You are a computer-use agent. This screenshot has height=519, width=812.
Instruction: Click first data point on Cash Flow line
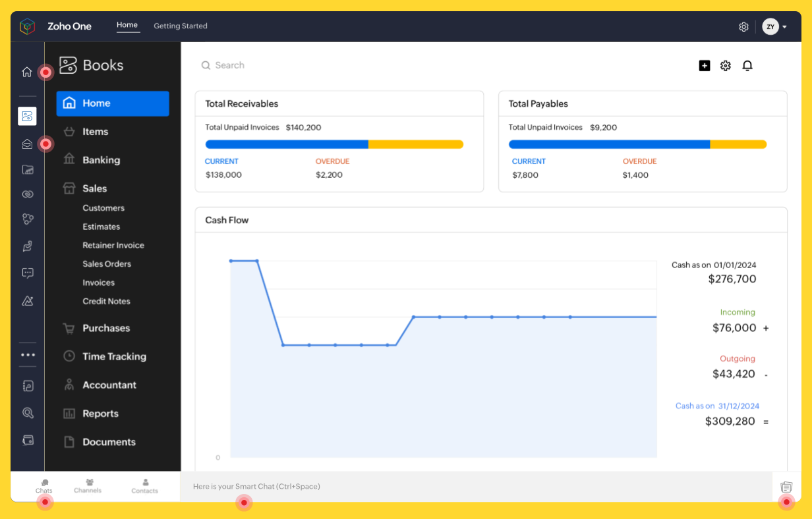[231, 261]
